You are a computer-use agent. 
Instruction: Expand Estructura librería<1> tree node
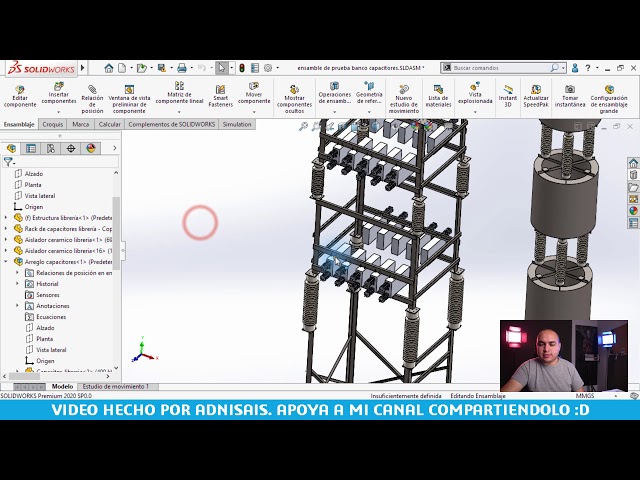[x=6, y=218]
